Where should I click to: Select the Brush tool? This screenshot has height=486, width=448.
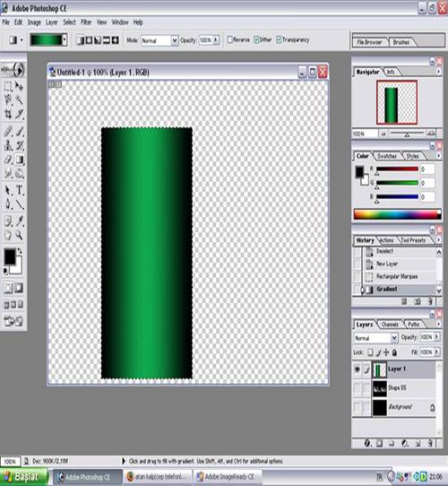[x=19, y=131]
